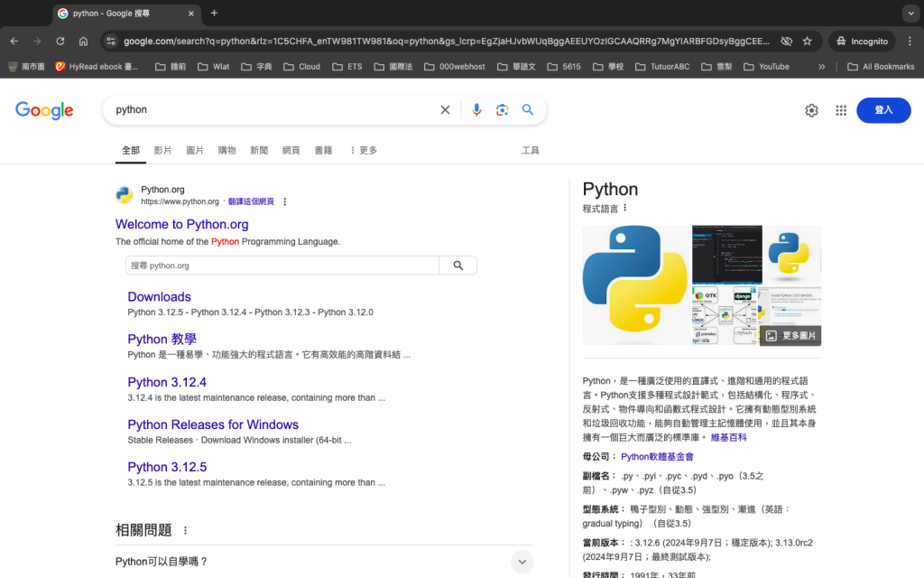Open the Python 3.12.4 sitelink
The image size is (924, 578).
click(x=167, y=382)
